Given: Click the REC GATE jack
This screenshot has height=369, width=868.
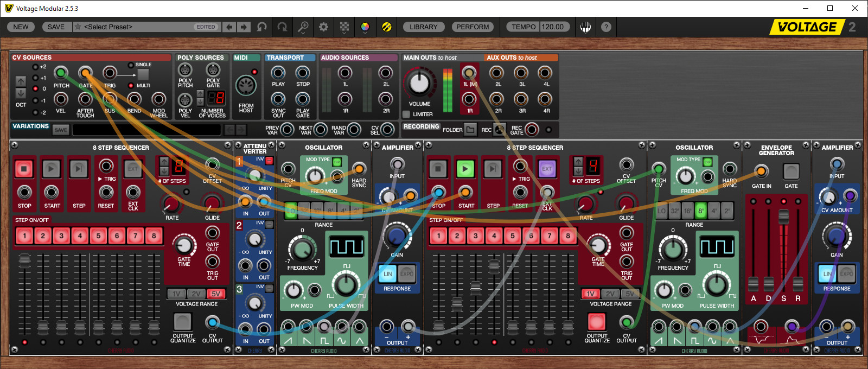Looking at the screenshot, I should (532, 129).
